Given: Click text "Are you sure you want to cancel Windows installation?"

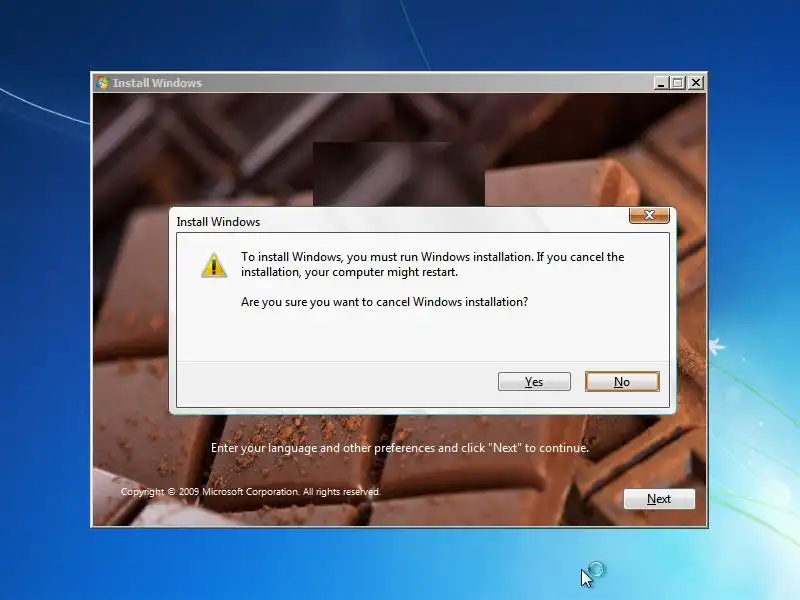Looking at the screenshot, I should coord(384,302).
